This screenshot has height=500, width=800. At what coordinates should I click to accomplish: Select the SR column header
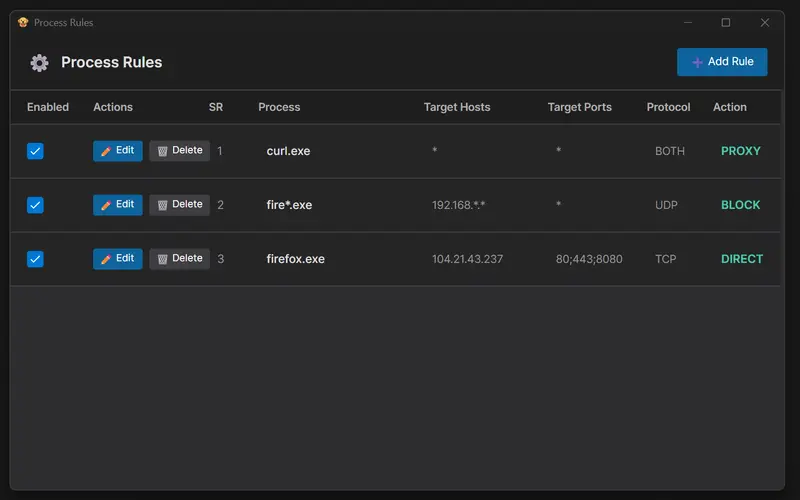(x=216, y=107)
